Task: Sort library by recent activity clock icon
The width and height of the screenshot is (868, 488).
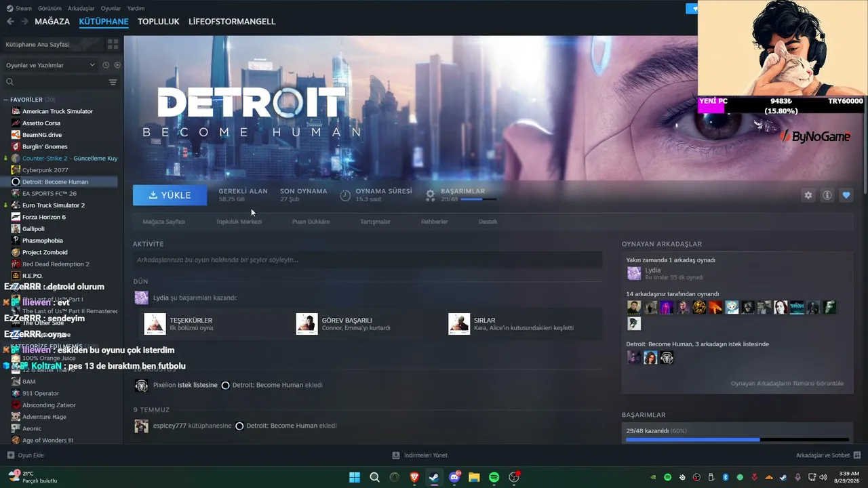Action: coord(106,65)
